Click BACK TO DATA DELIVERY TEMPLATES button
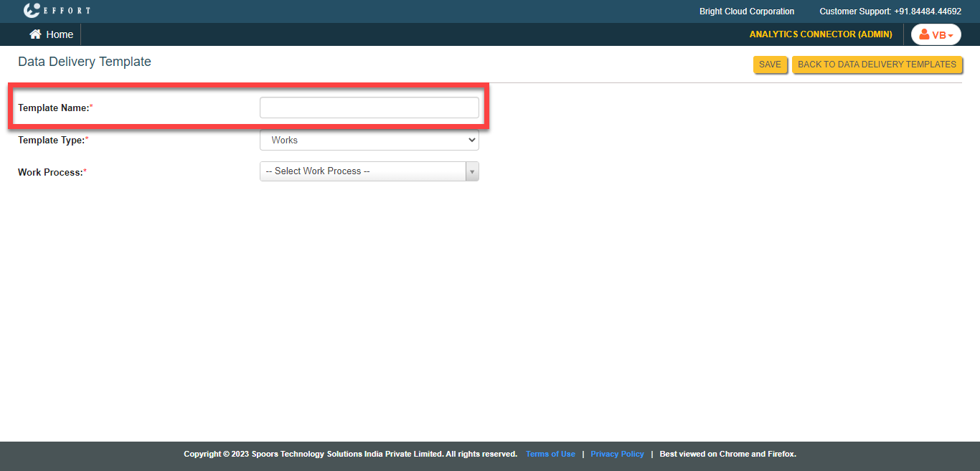This screenshot has width=980, height=471. pos(877,65)
